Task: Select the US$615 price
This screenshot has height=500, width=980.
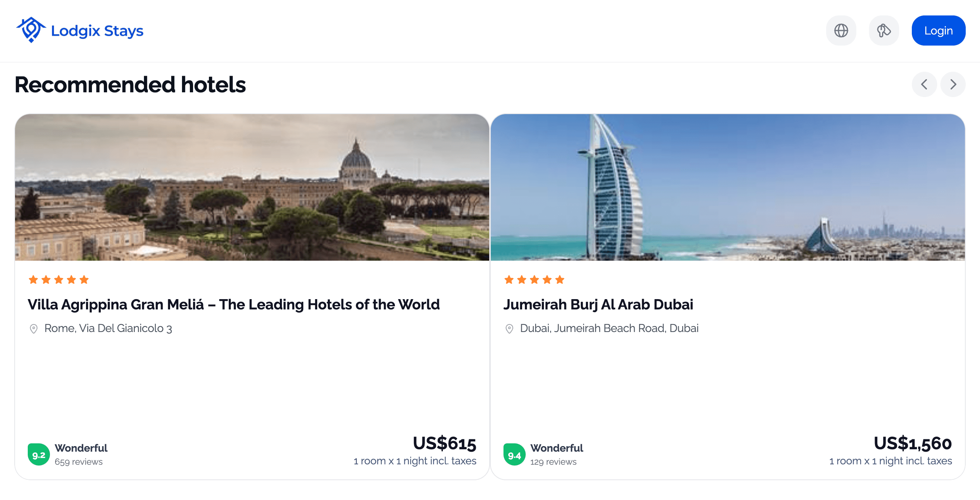Action: pos(444,443)
